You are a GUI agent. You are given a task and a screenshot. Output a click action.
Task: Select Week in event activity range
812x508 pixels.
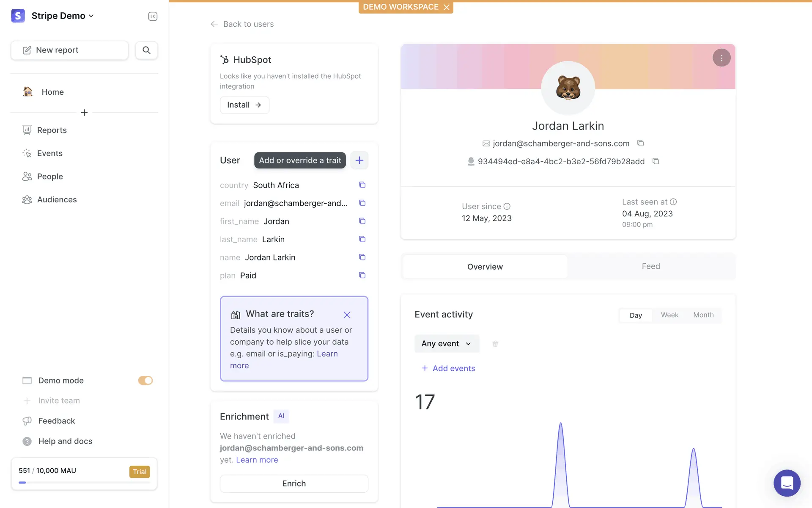669,315
